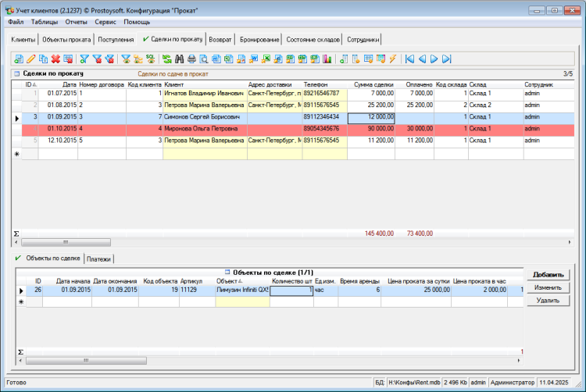Screen dimensions: 586x392
Task: Open the Сервис menu
Action: point(105,22)
